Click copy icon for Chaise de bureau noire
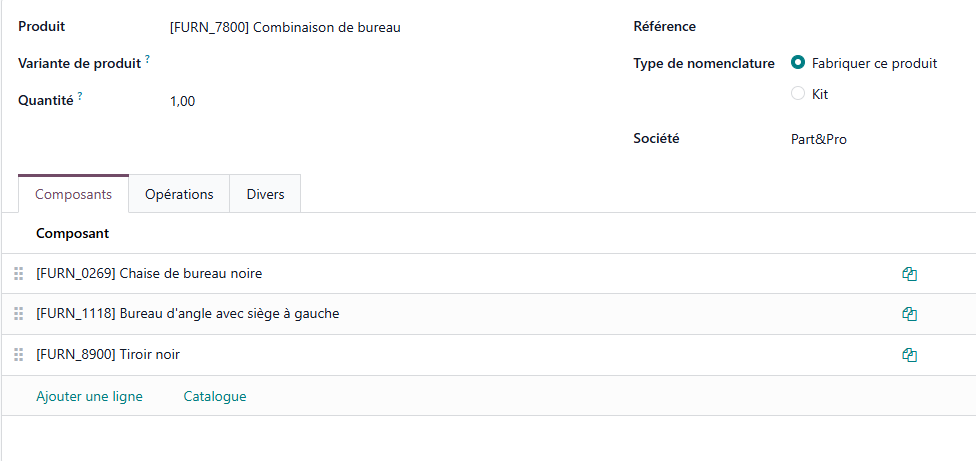Screen dimensions: 976x461 (x=909, y=274)
